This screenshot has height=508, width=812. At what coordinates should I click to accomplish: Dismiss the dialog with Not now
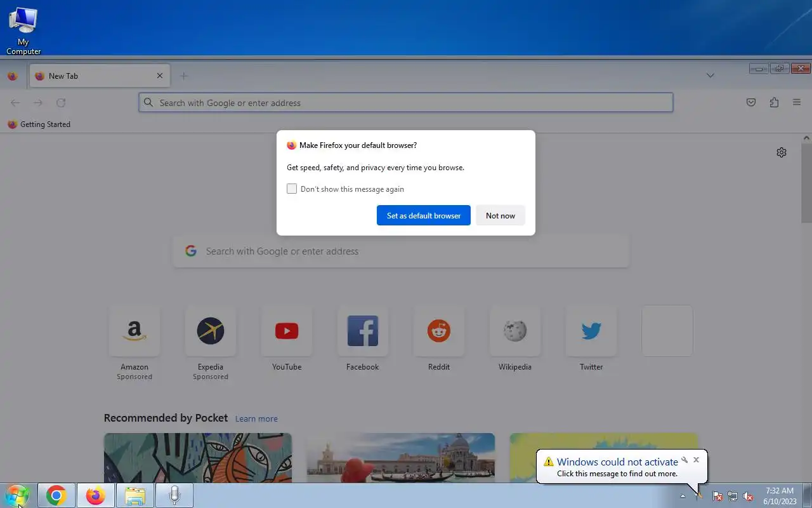pos(501,215)
